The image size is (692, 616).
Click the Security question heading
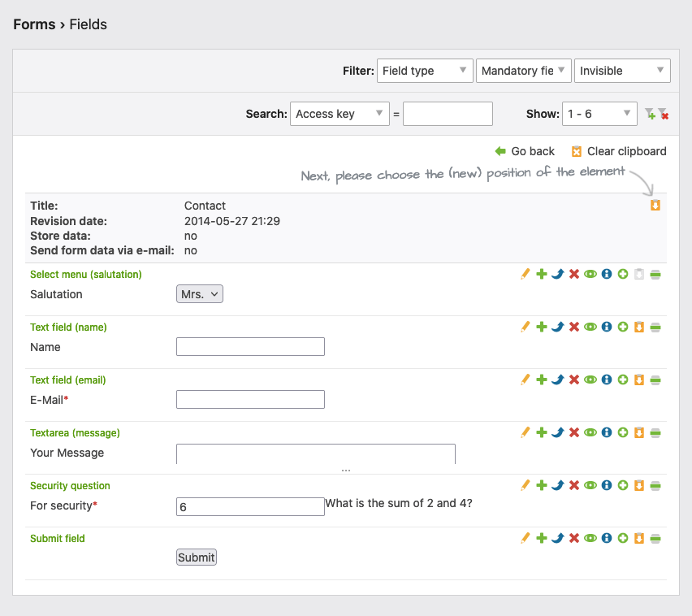coord(70,486)
